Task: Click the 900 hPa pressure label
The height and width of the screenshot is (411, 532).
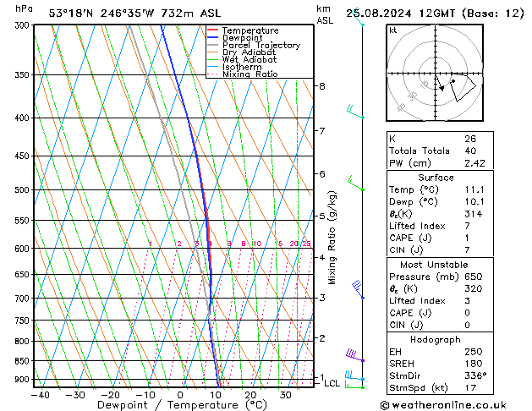Action: coord(24,380)
